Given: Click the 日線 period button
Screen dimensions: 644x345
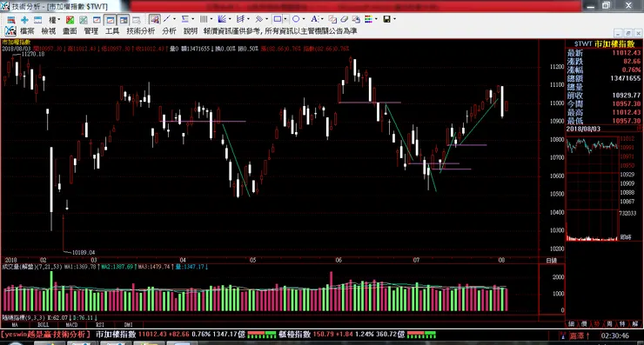Looking at the screenshot, I should [x=552, y=261].
